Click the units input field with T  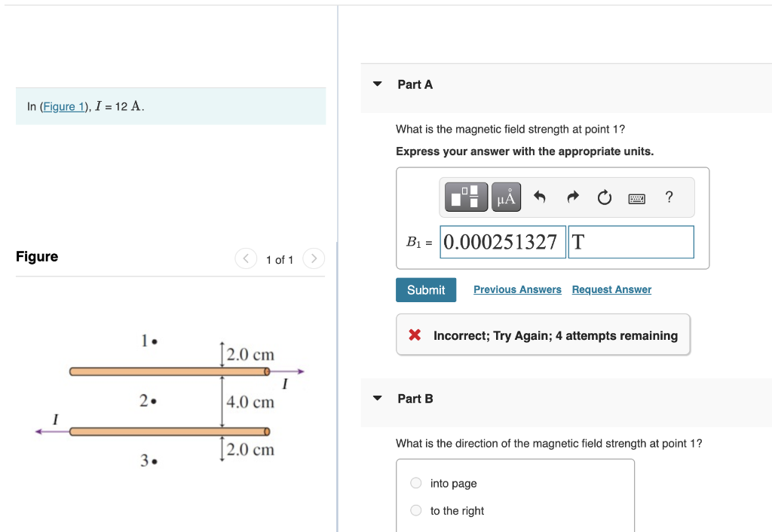pyautogui.click(x=631, y=242)
